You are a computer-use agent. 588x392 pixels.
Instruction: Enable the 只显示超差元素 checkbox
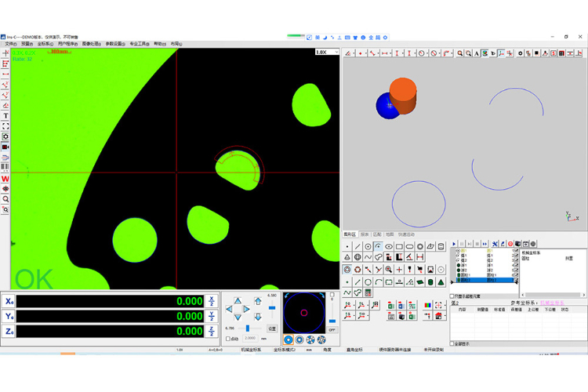click(452, 296)
